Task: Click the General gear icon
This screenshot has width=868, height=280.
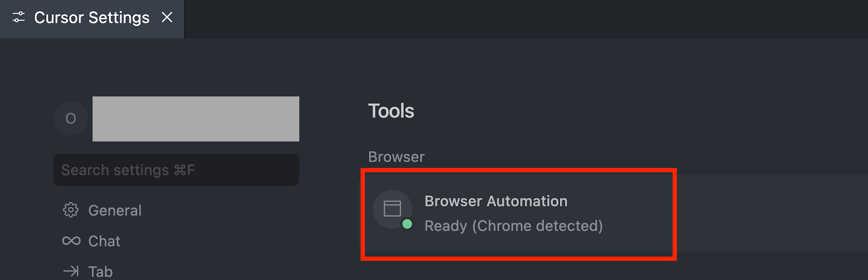Action: (x=71, y=210)
